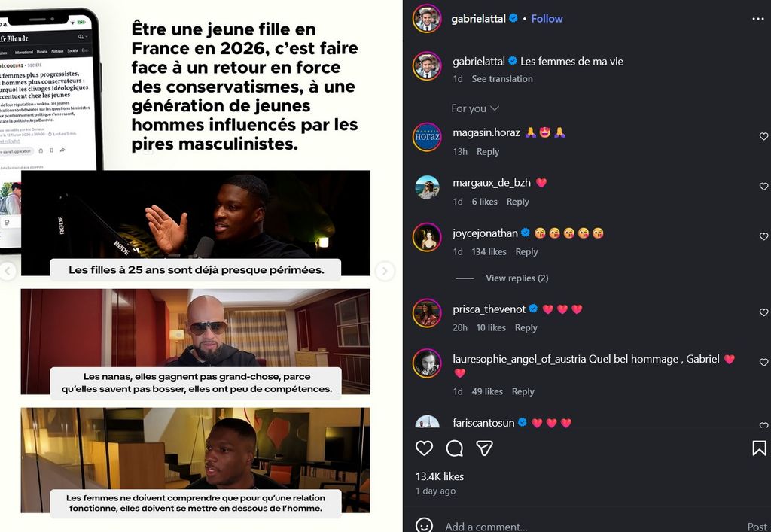This screenshot has height=532, width=771.
Task: Expand View replies (2) under joycejonathan
Action: coord(517,278)
